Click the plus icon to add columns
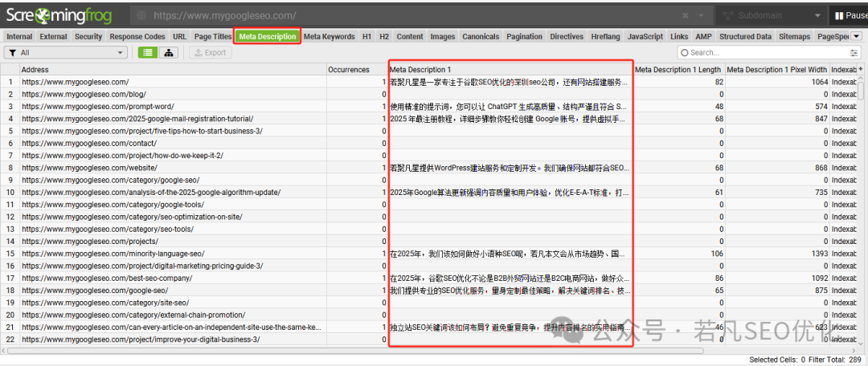 click(861, 69)
